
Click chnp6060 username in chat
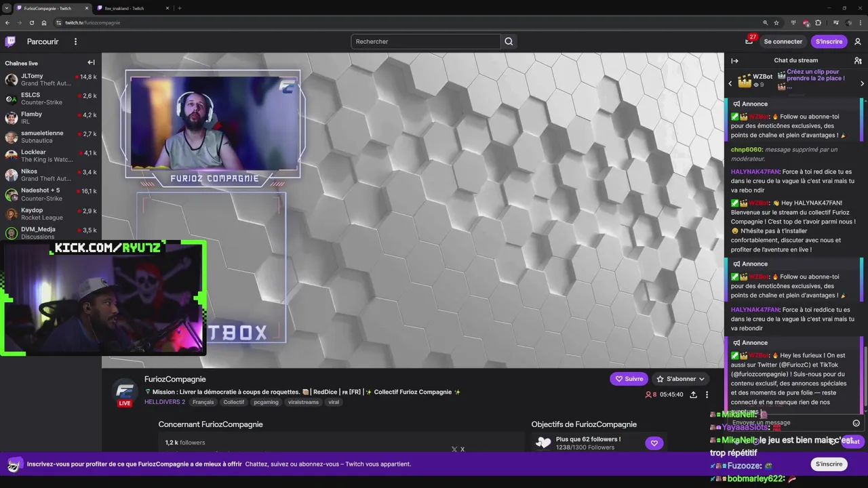pyautogui.click(x=747, y=150)
